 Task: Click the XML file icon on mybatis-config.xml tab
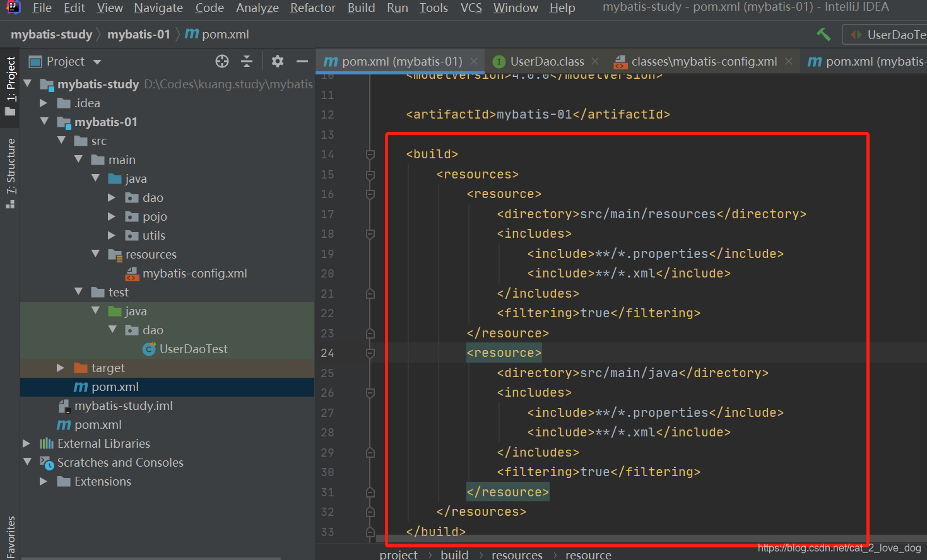point(620,62)
